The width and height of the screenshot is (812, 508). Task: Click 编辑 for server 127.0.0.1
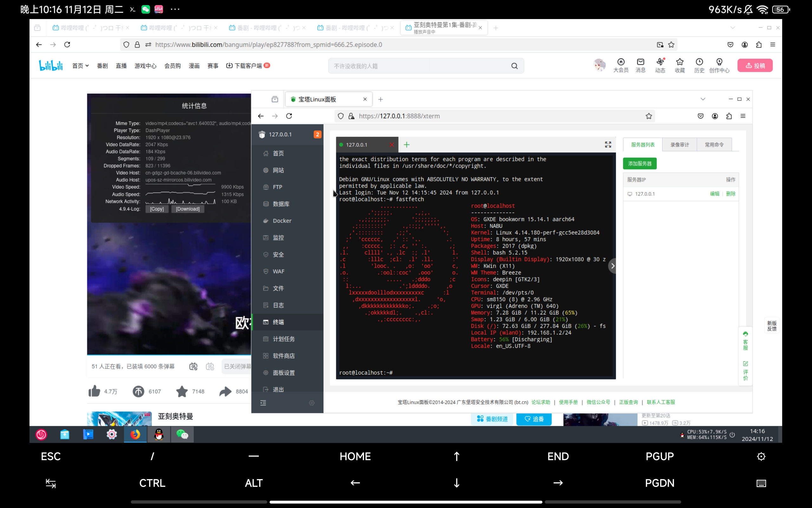coord(714,194)
